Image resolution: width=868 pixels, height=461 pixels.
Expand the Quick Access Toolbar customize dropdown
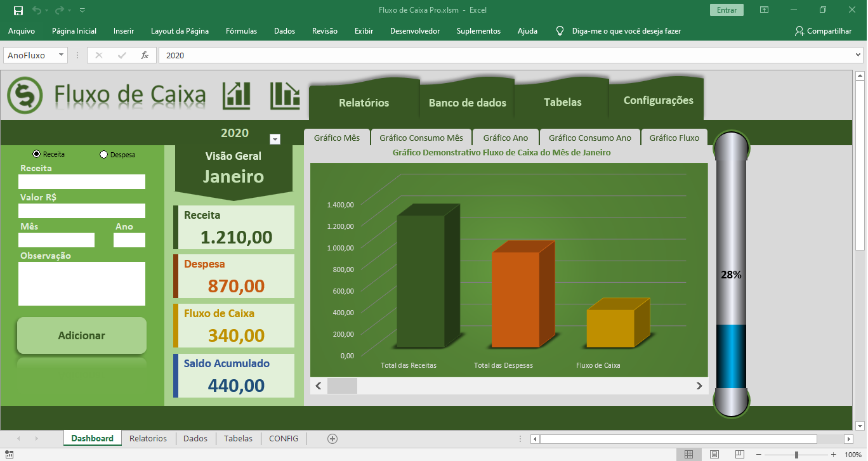(x=81, y=10)
